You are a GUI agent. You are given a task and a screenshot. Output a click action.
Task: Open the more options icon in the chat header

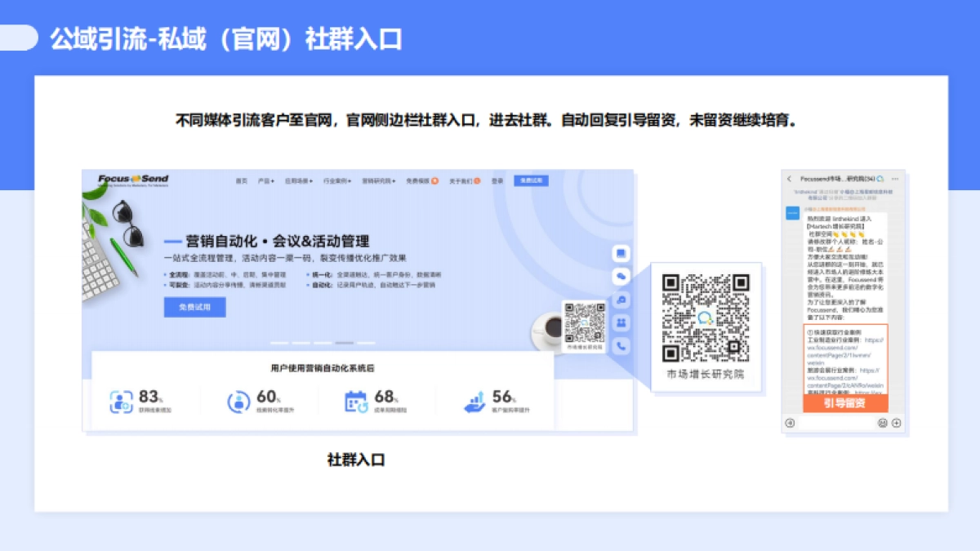coord(896,178)
